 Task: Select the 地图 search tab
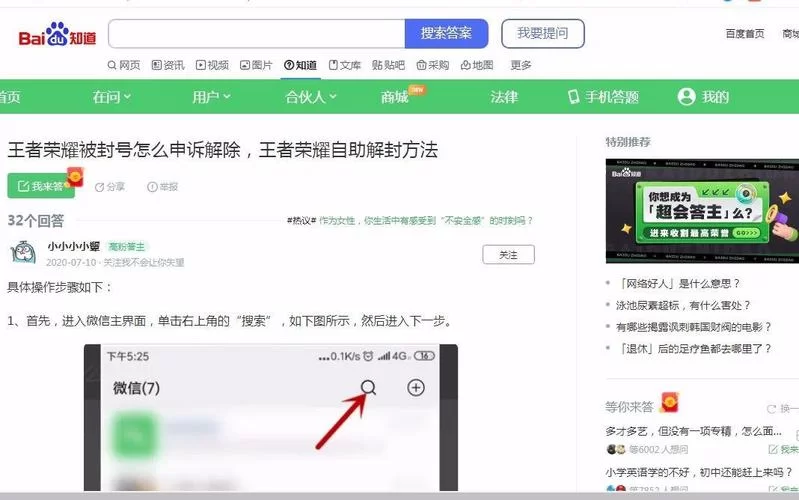[477, 65]
